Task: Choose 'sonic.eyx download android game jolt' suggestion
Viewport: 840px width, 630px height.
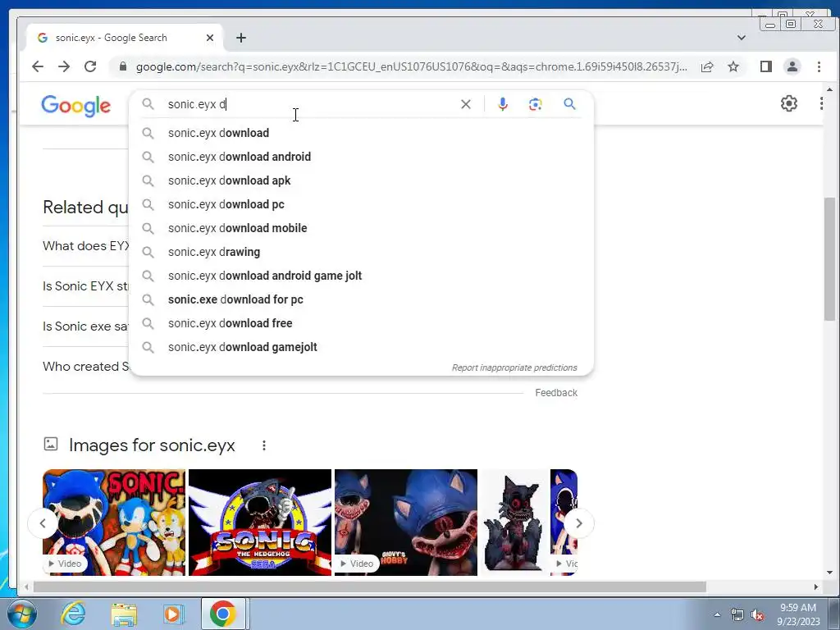Action: (361, 276)
